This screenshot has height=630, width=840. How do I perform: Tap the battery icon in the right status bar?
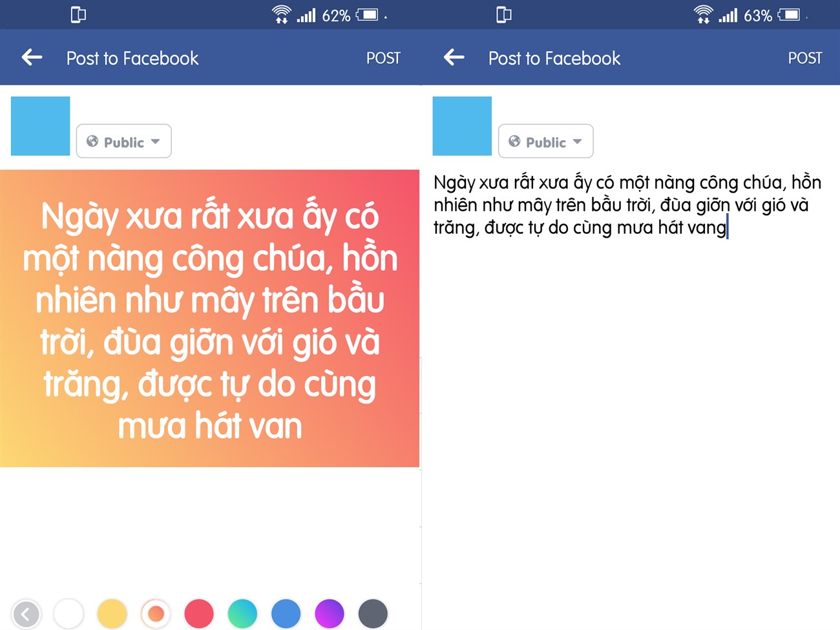(789, 14)
